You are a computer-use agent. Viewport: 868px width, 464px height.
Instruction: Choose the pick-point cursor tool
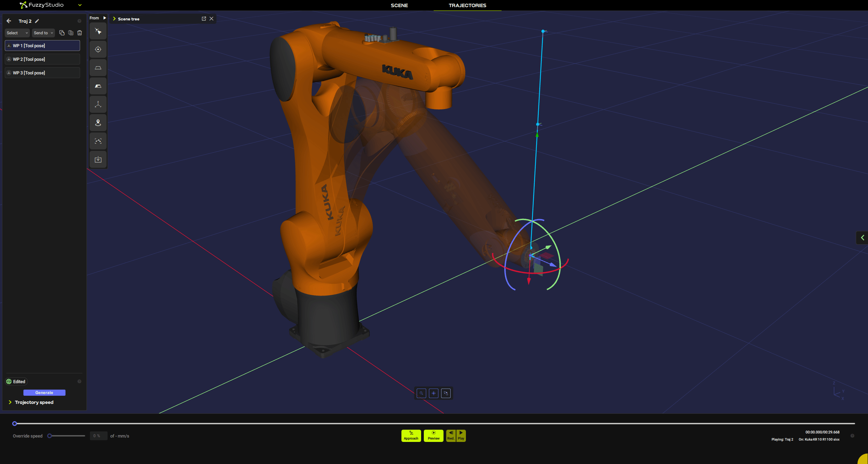(98, 31)
